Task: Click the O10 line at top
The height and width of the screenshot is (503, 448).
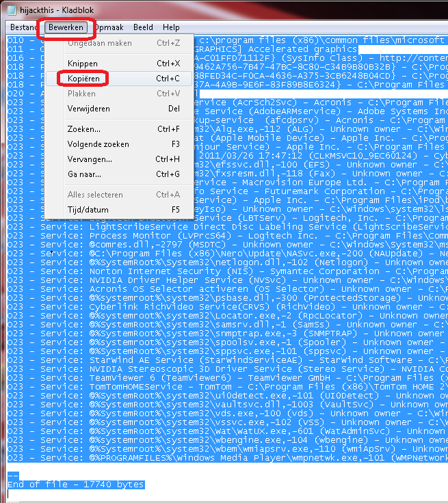Action: pyautogui.click(x=321, y=40)
